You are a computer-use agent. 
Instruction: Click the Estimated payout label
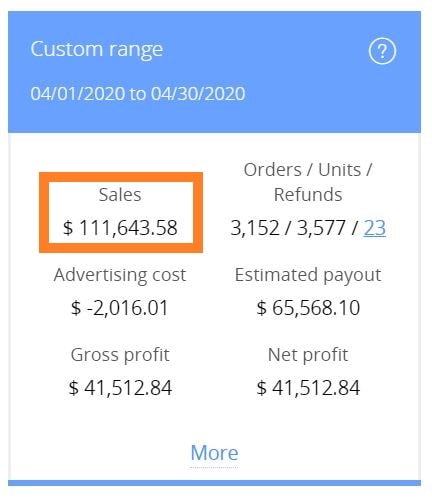click(308, 275)
